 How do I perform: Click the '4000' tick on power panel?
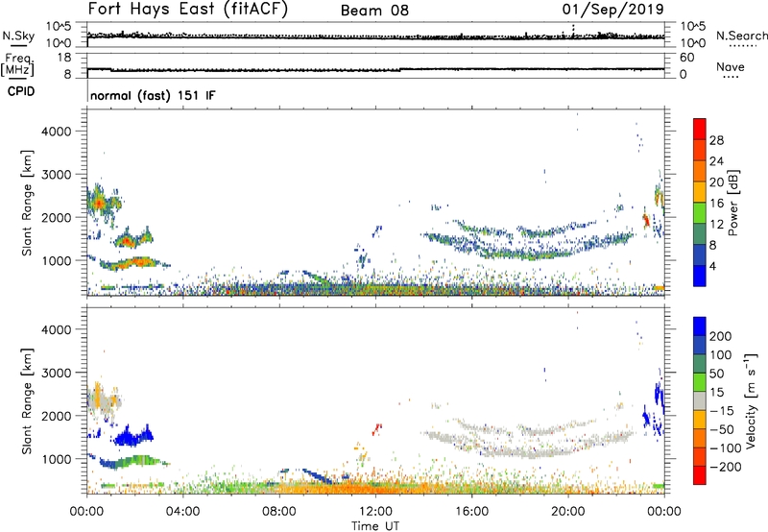pos(56,132)
